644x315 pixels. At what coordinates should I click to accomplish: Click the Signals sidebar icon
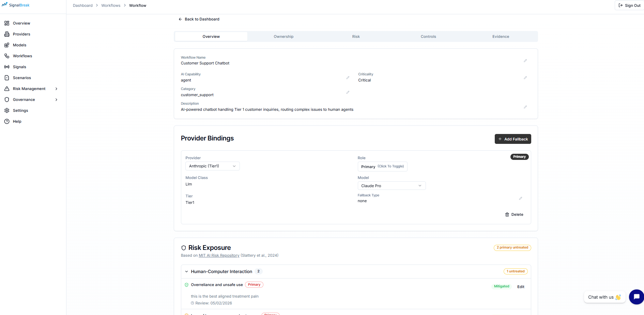[x=7, y=66]
